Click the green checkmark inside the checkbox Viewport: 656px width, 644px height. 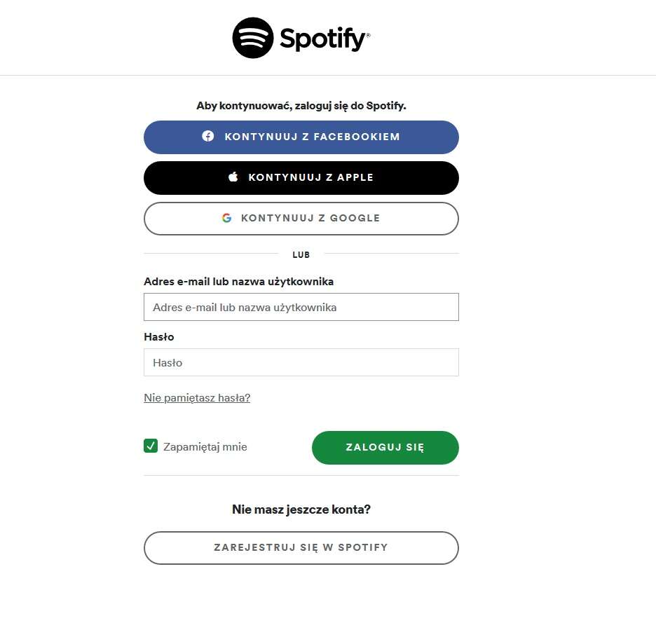click(150, 445)
